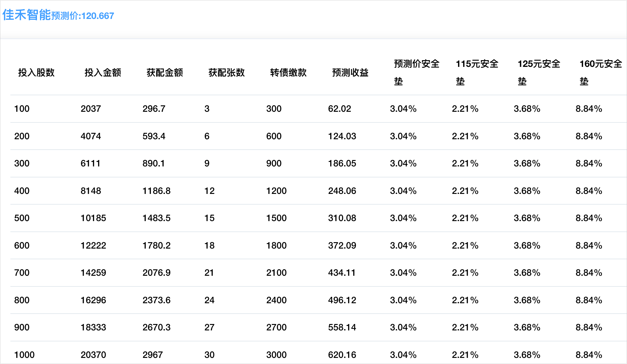Click the 获配金额 column header
Image resolution: width=627 pixels, height=364 pixels.
(165, 73)
